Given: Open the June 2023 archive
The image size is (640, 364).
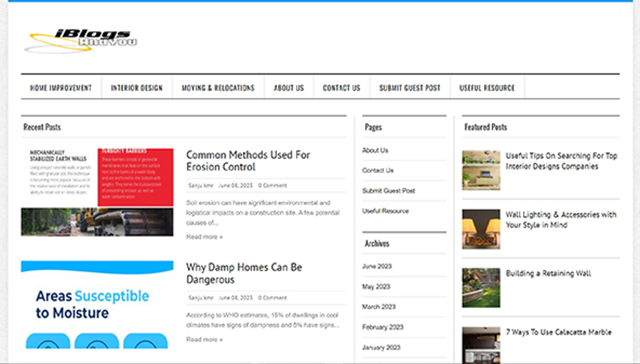Looking at the screenshot, I should [377, 266].
